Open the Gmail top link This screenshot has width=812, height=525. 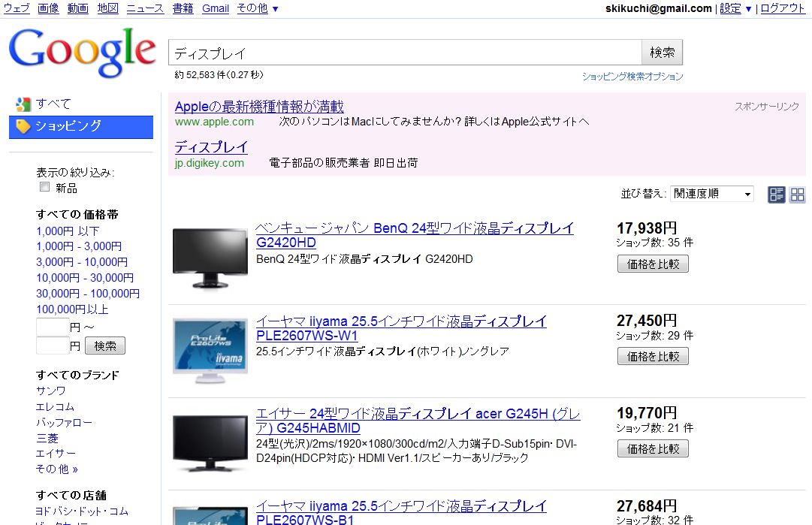pyautogui.click(x=216, y=8)
